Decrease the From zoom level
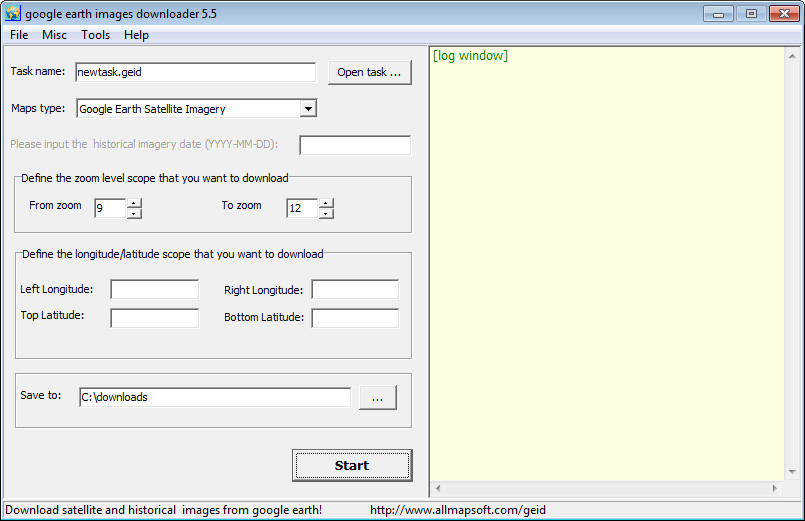The image size is (805, 521). (x=134, y=213)
